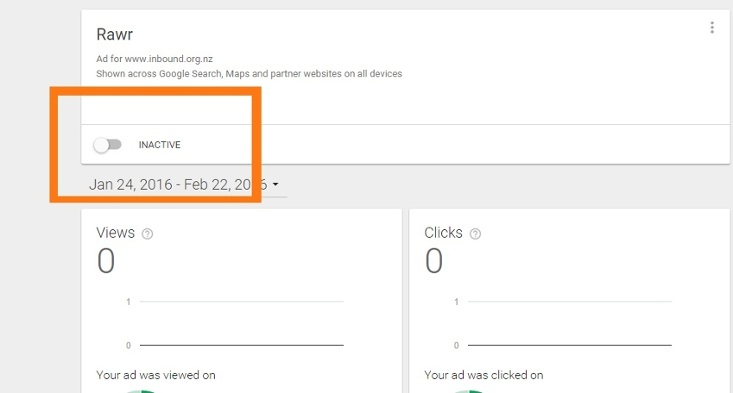733x393 pixels.
Task: Click the Clicks chart line
Action: [569, 345]
